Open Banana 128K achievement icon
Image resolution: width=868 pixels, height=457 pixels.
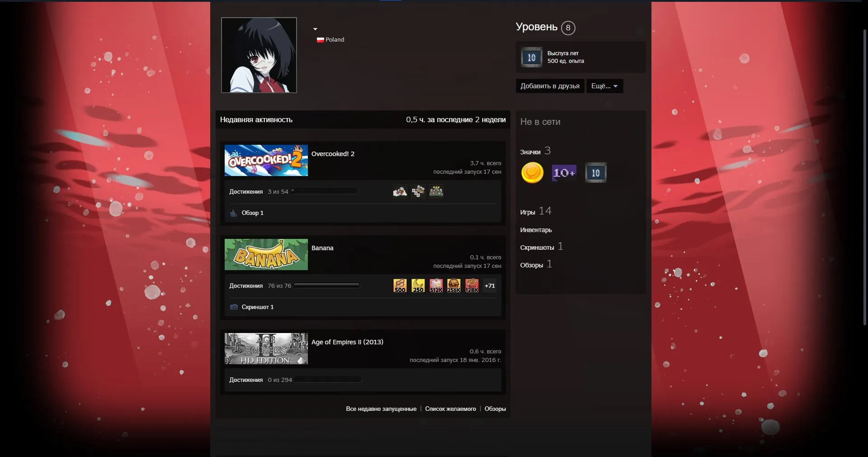pos(472,286)
